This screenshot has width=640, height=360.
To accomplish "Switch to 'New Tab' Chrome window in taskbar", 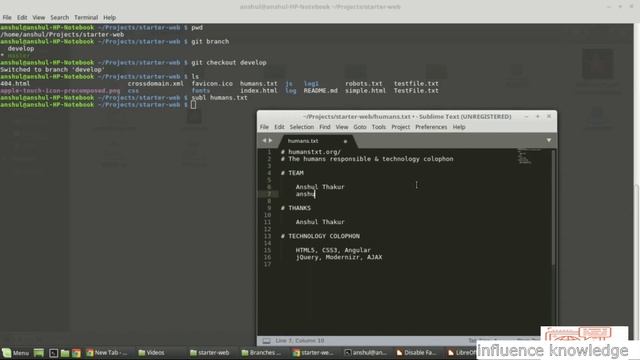I will (x=107, y=353).
